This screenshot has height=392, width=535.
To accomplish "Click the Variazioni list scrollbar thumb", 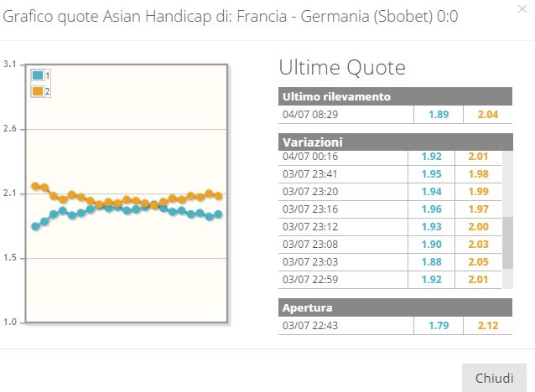I will (x=507, y=243).
